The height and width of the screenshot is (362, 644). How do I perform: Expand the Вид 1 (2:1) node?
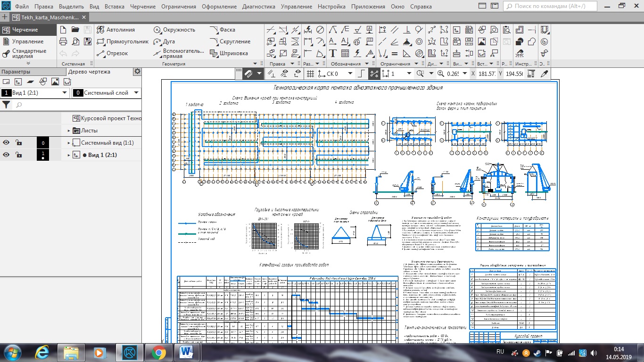click(69, 155)
